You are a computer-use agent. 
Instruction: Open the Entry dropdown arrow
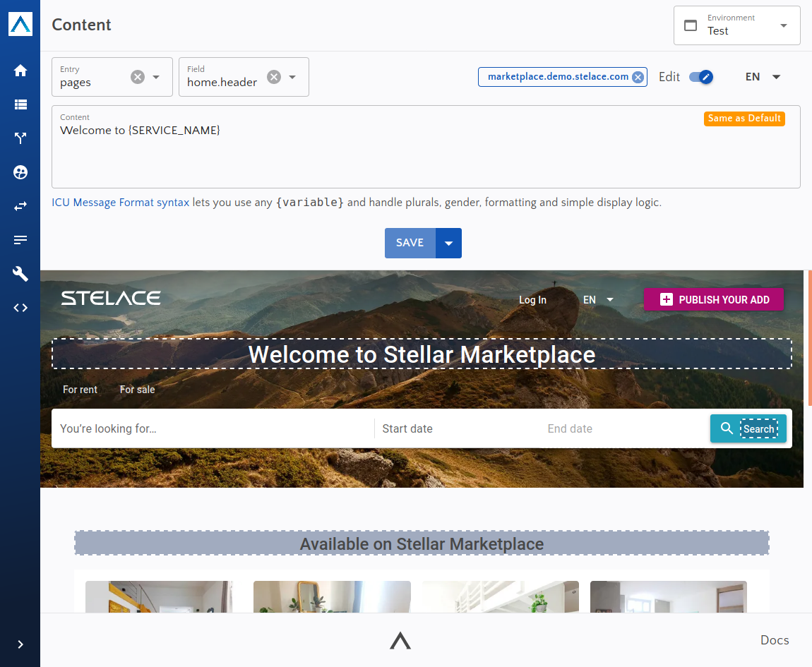pyautogui.click(x=156, y=77)
